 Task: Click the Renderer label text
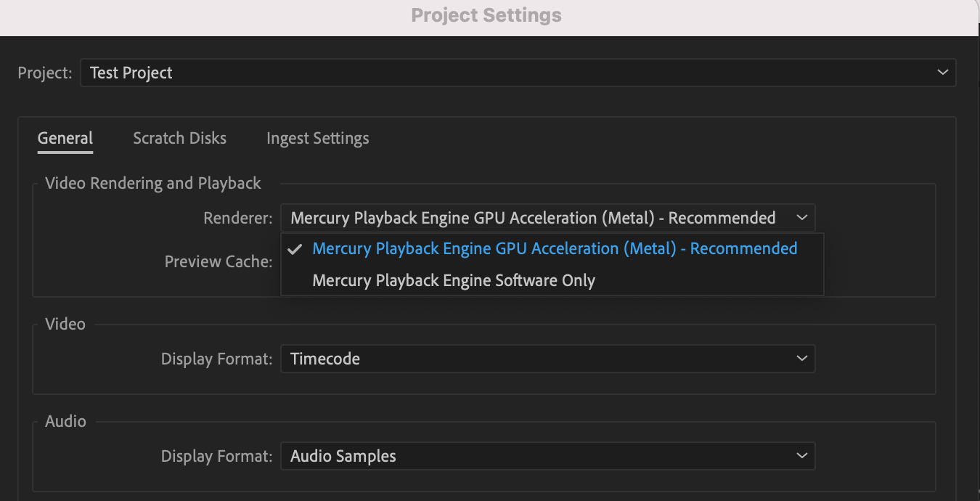pyautogui.click(x=238, y=218)
